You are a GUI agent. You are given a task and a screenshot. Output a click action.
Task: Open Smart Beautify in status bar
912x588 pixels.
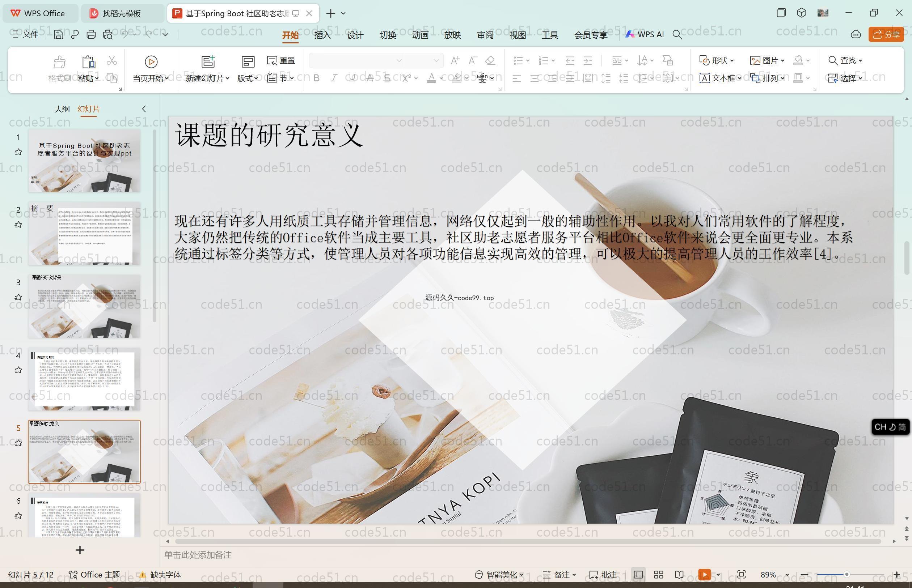click(499, 575)
